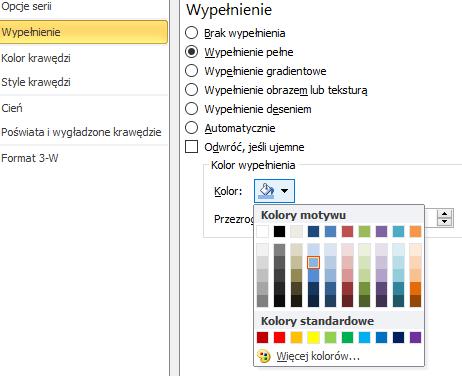Pick purple theme color in top row
The height and width of the screenshot is (376, 462).
pyautogui.click(x=382, y=231)
